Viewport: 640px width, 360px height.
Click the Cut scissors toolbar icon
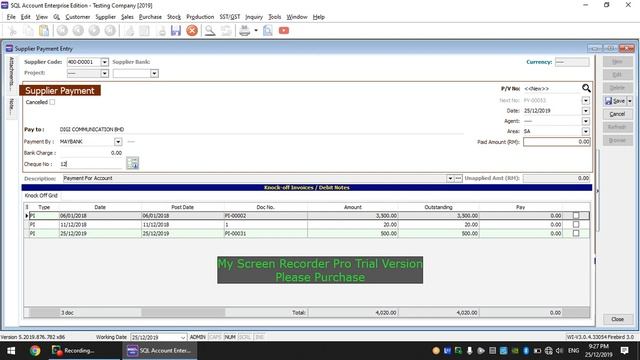pos(12,31)
